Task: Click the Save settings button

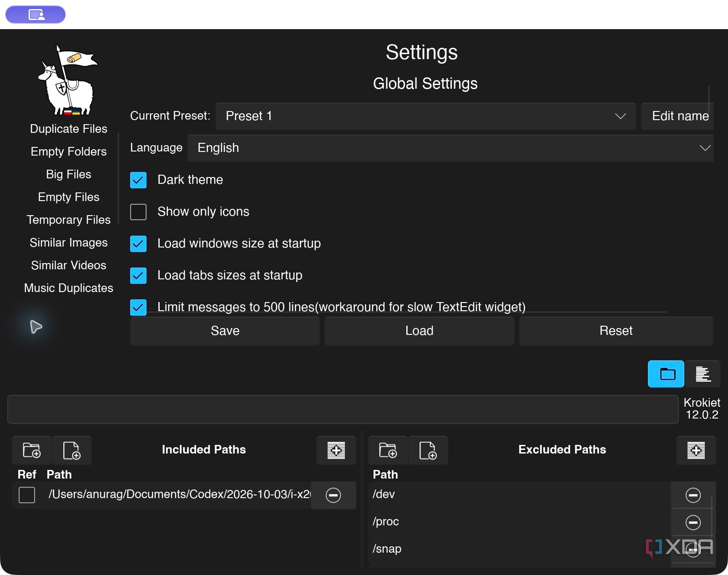Action: [x=225, y=331]
